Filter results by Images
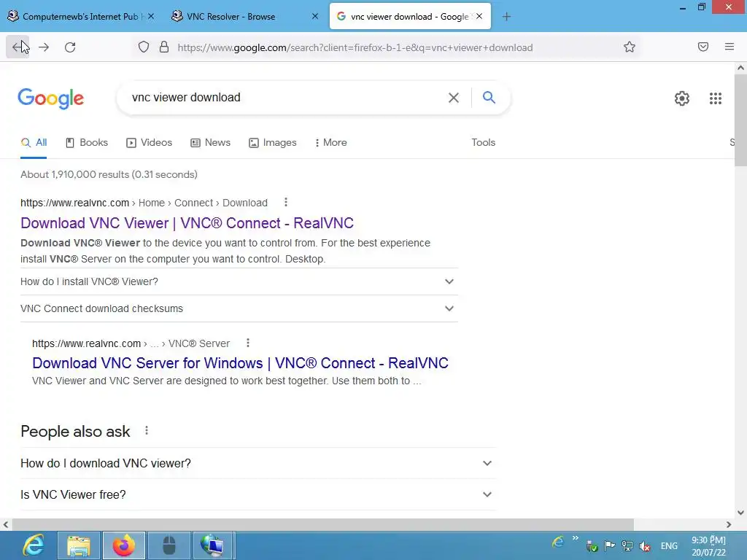This screenshot has width=747, height=560. pos(273,142)
